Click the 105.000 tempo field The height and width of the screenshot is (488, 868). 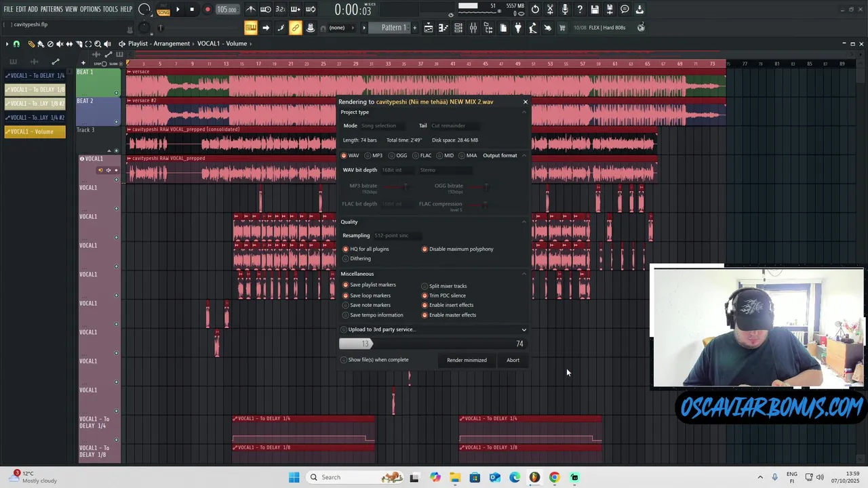pos(226,9)
